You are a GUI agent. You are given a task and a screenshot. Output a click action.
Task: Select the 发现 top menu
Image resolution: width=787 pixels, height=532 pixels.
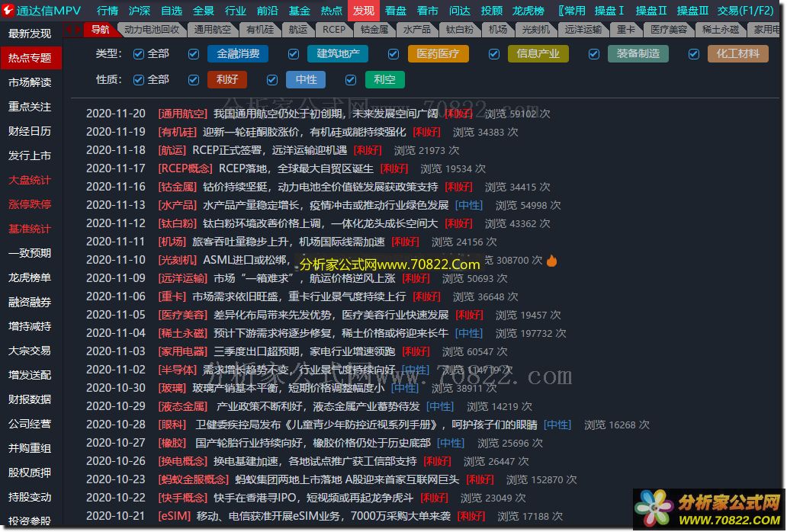[x=364, y=10]
